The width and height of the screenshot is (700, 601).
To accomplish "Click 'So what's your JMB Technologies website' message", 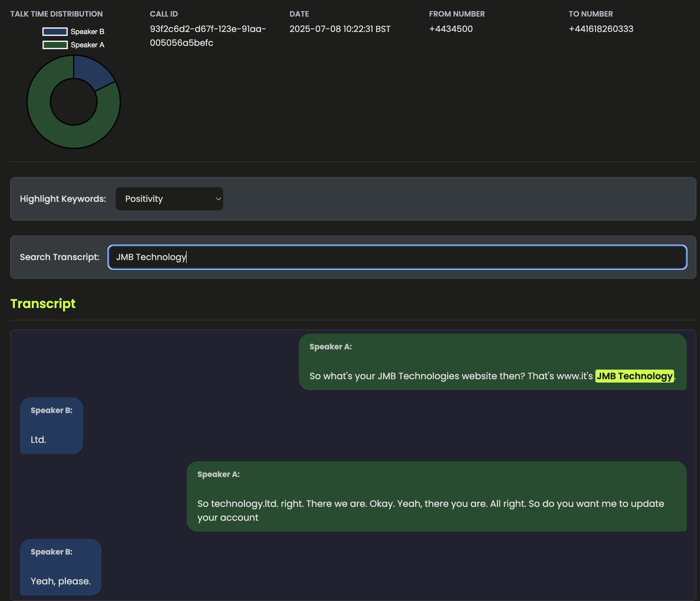I will tap(493, 362).
